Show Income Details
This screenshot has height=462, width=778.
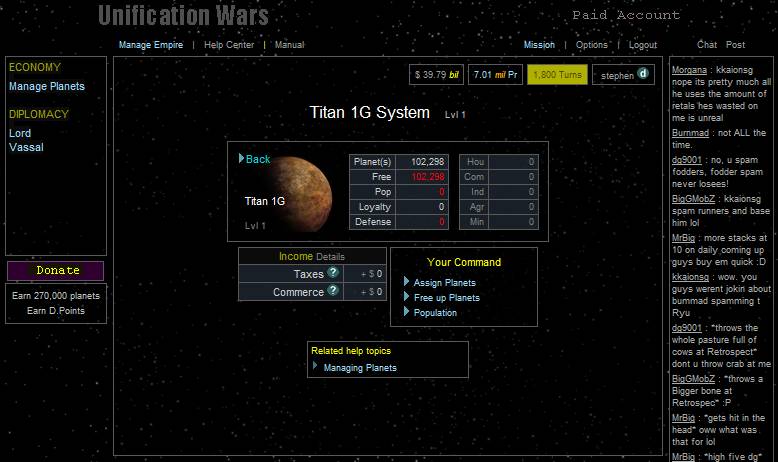pyautogui.click(x=330, y=257)
